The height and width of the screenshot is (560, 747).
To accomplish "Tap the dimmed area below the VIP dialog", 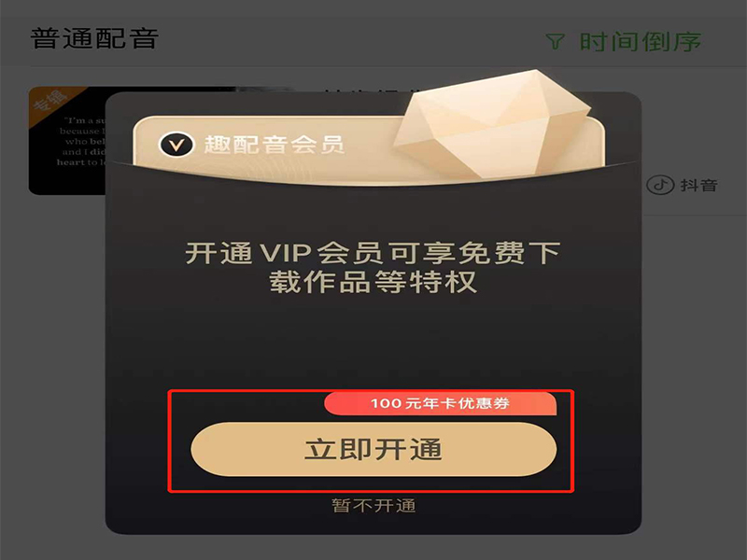I will [373, 547].
